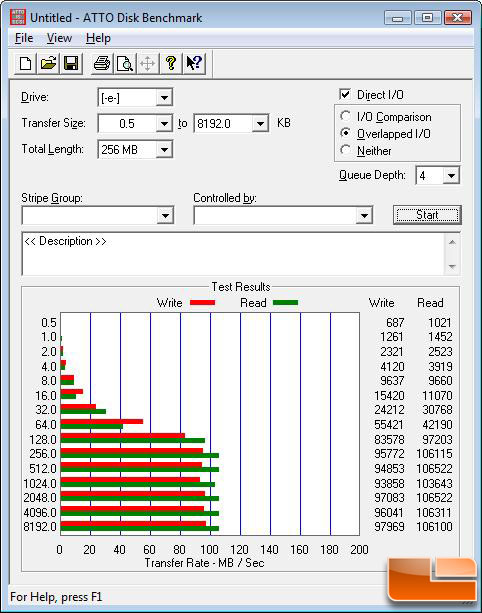Click the green Read legend swatch
The width and height of the screenshot is (482, 613).
click(x=285, y=303)
